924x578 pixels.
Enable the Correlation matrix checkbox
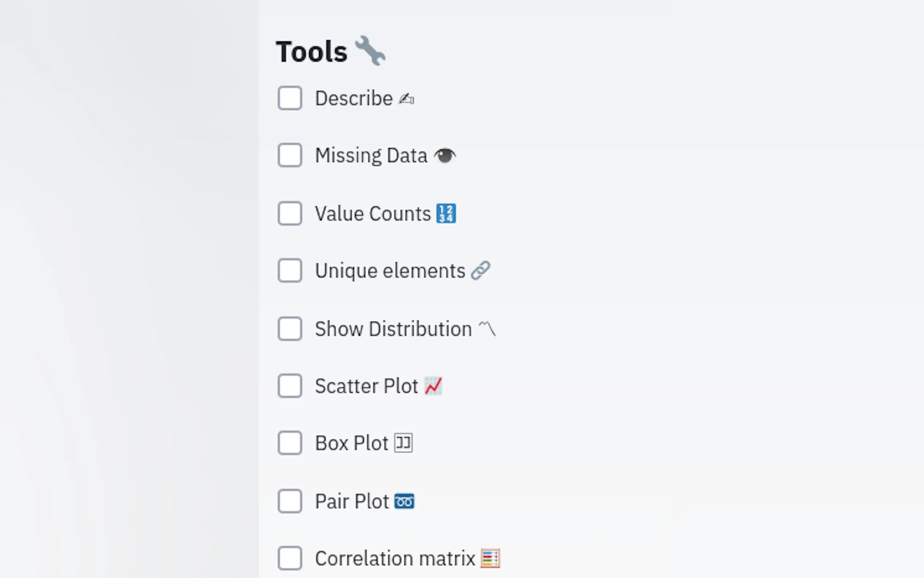click(x=290, y=558)
